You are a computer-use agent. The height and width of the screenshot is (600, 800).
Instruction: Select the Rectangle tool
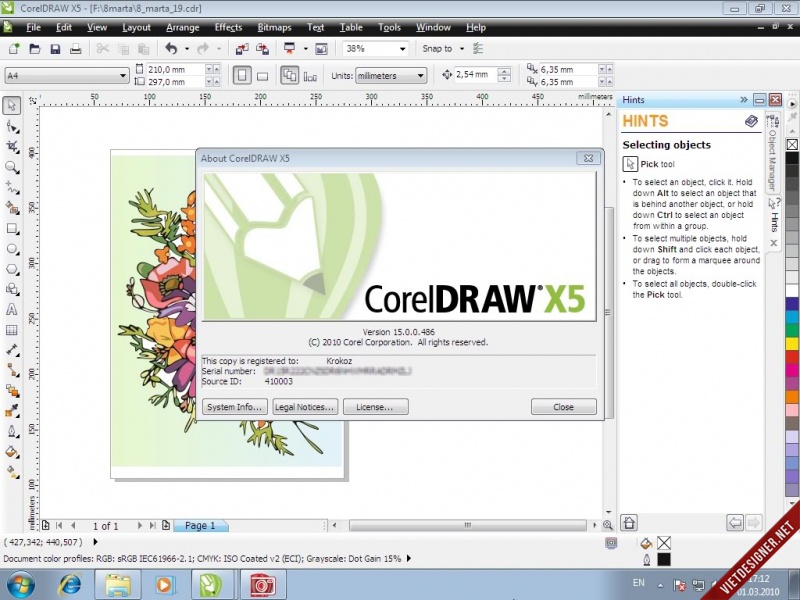(x=11, y=229)
